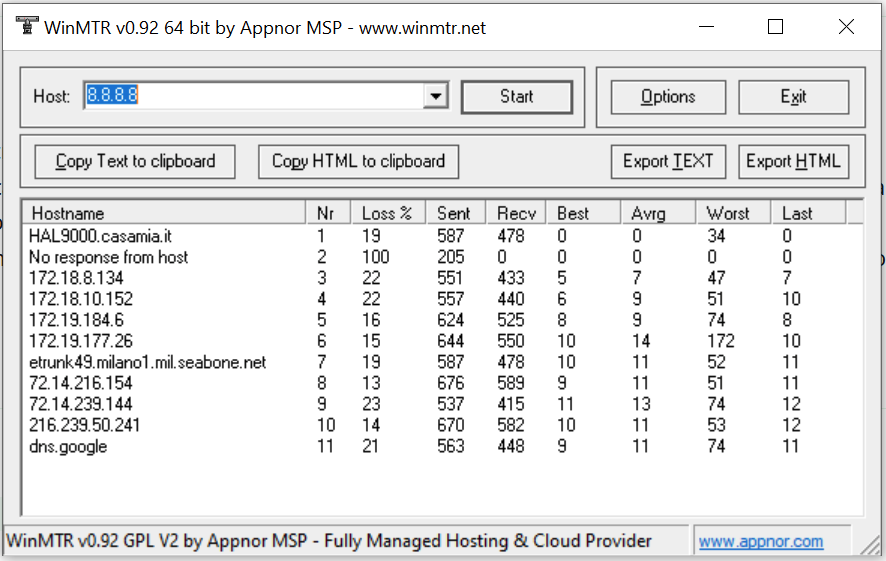
Task: Start the trace with the Start button
Action: pyautogui.click(x=516, y=97)
